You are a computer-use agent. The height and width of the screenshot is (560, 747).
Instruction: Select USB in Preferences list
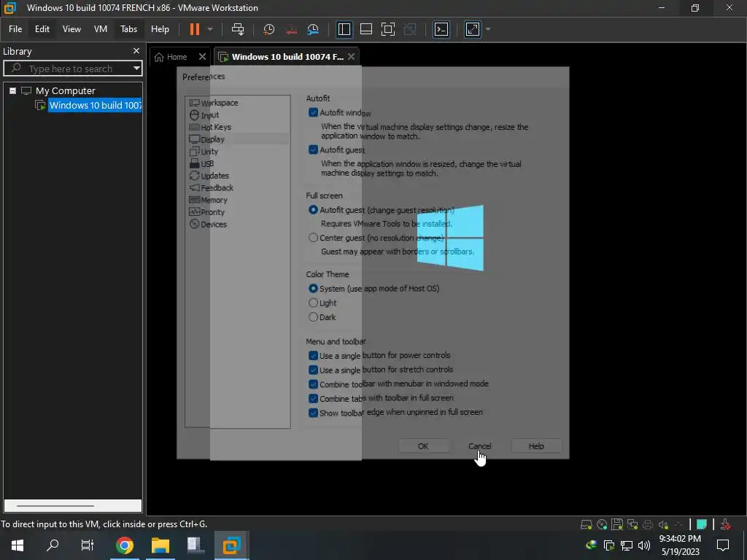click(x=207, y=164)
